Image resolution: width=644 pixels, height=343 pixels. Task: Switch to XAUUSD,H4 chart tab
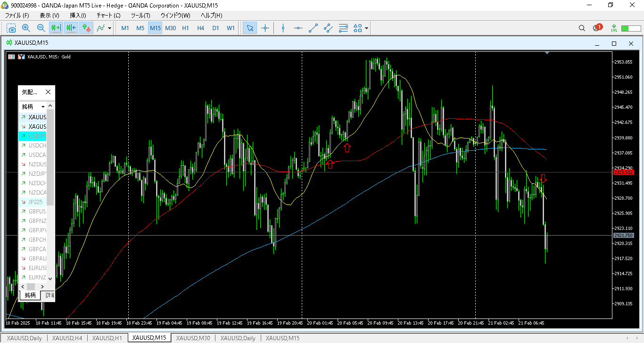pos(67,338)
